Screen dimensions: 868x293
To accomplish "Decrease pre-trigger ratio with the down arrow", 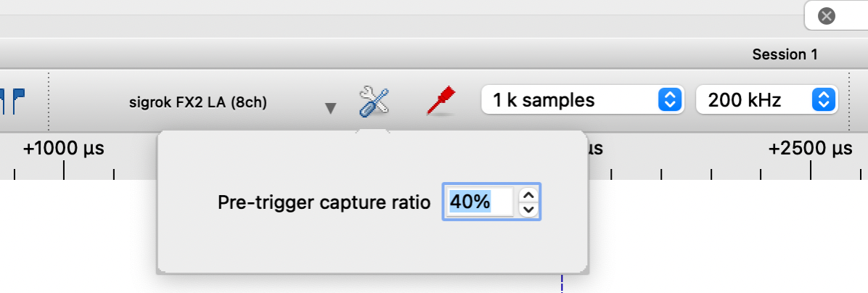I will click(x=530, y=210).
